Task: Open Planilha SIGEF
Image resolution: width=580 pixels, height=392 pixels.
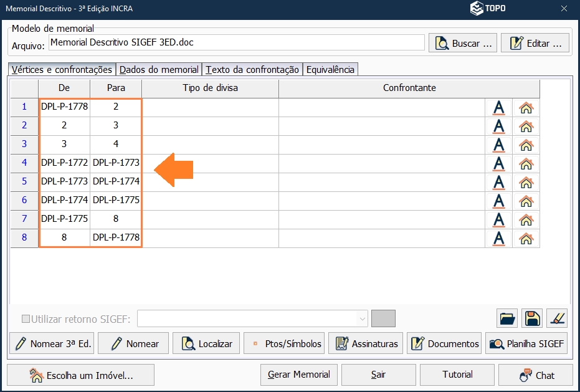Action: click(x=526, y=343)
